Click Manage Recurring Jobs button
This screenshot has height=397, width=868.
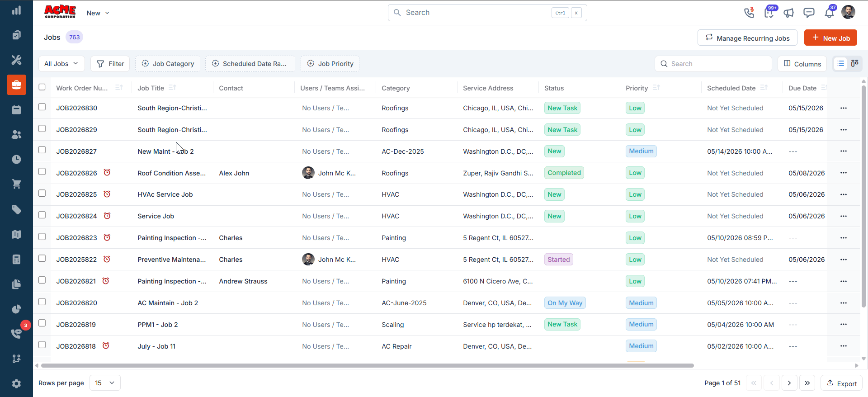coord(748,38)
